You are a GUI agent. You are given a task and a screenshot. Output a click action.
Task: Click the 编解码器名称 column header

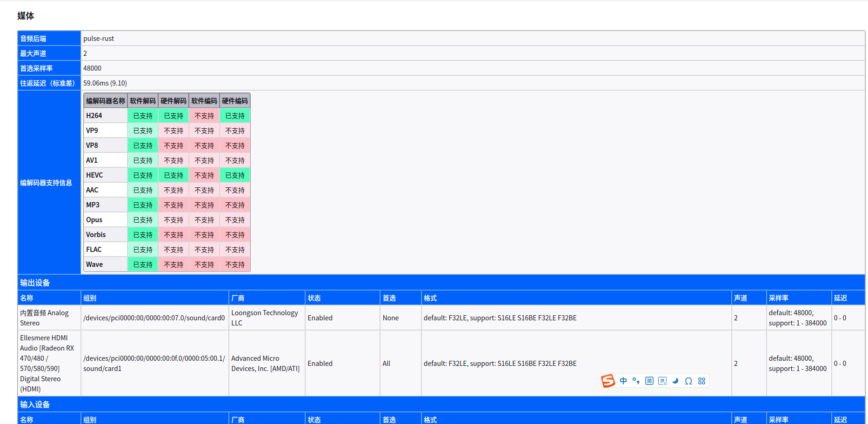106,101
